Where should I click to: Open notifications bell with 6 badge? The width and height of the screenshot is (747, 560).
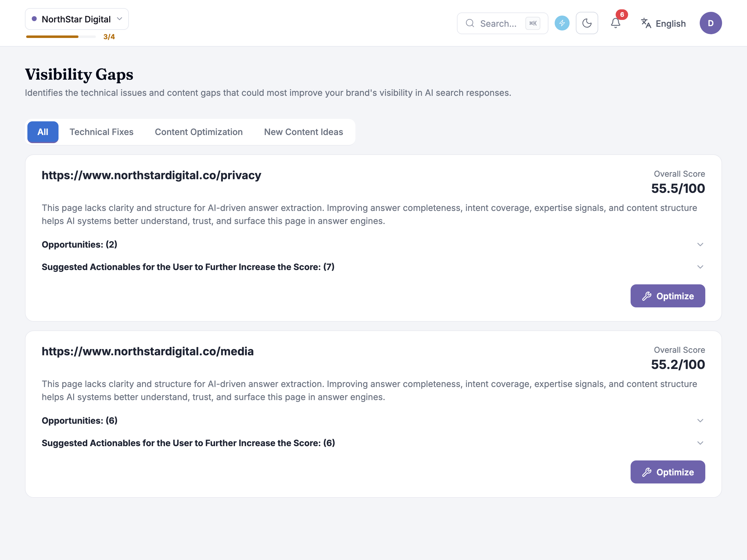coord(616,23)
